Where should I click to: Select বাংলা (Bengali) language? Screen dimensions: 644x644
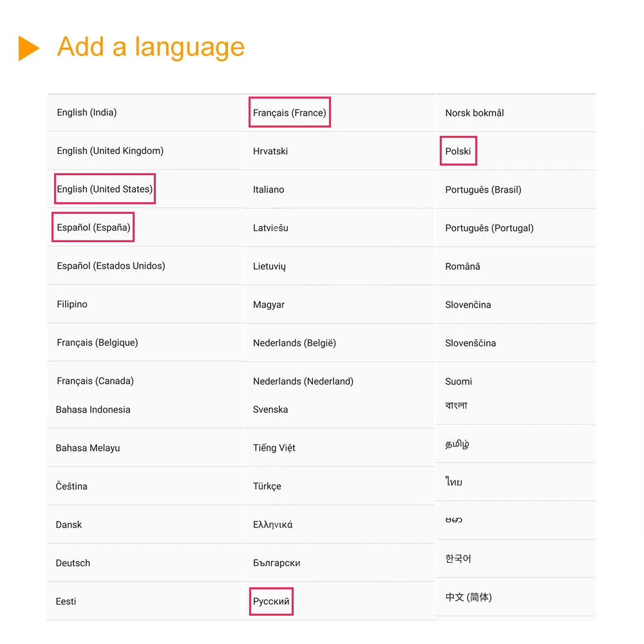coord(456,405)
